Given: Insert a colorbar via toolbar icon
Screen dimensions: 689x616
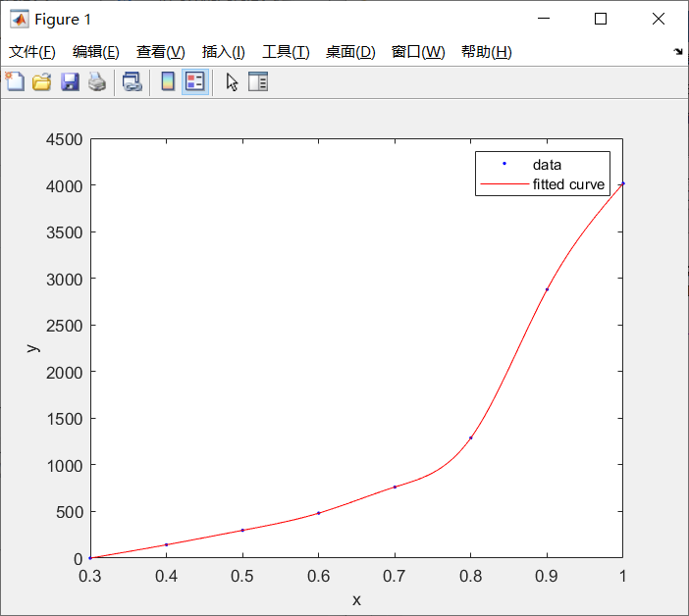Looking at the screenshot, I should 168,81.
